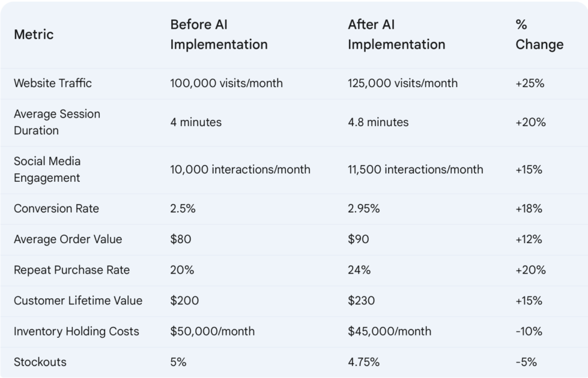Select the Repeat Purchase Rate label
Viewport: 588px width, 378px height.
point(72,270)
